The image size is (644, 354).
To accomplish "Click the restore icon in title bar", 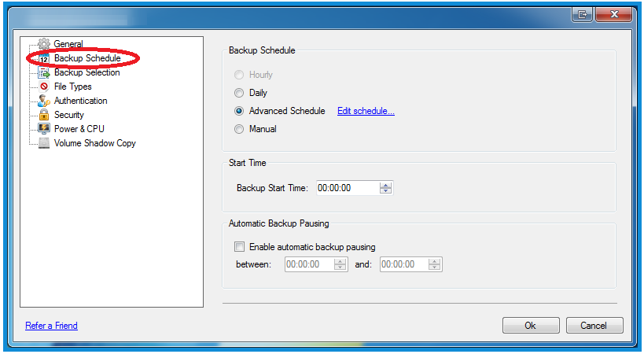I will [583, 15].
